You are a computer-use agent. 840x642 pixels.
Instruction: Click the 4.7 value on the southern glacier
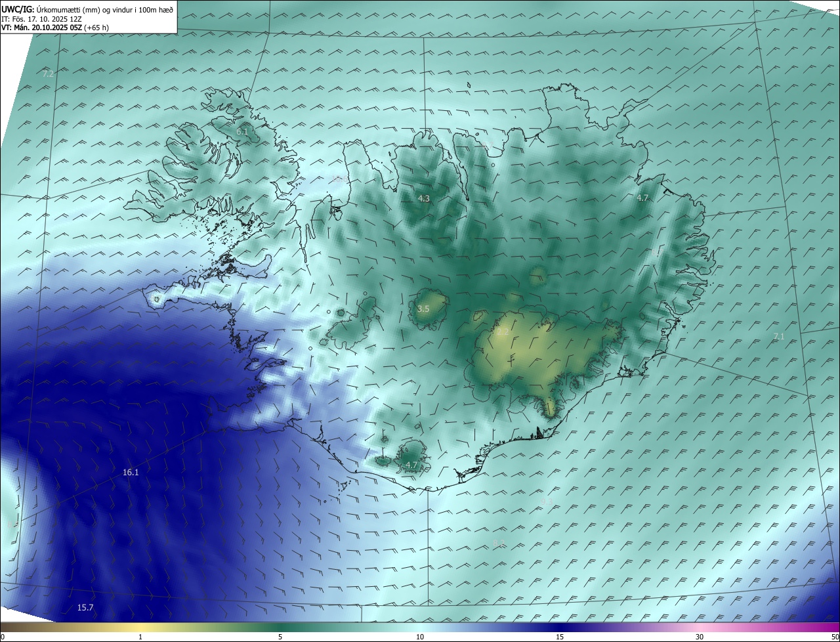411,465
